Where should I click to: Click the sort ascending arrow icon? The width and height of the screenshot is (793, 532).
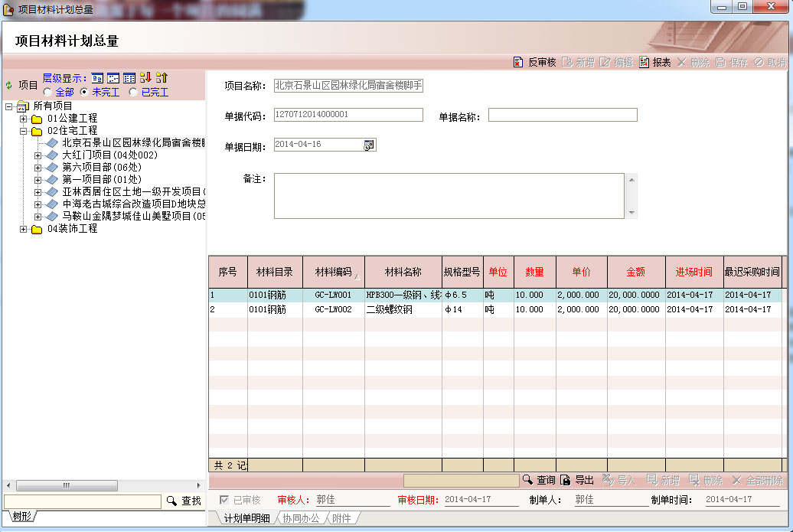point(162,77)
